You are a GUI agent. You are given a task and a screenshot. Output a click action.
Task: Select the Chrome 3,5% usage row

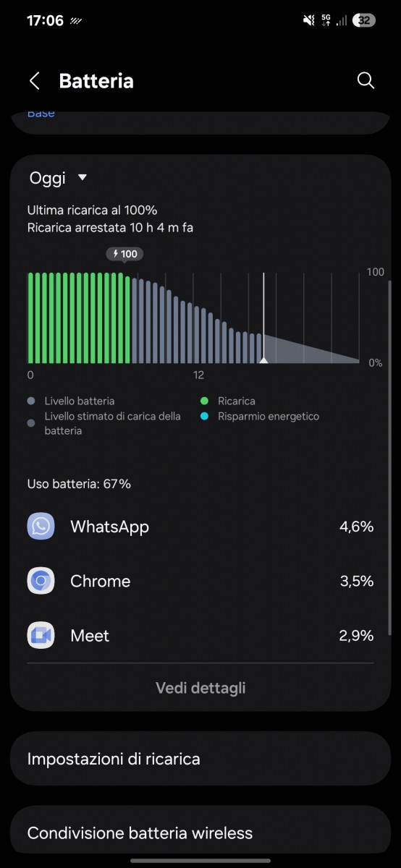pos(200,581)
